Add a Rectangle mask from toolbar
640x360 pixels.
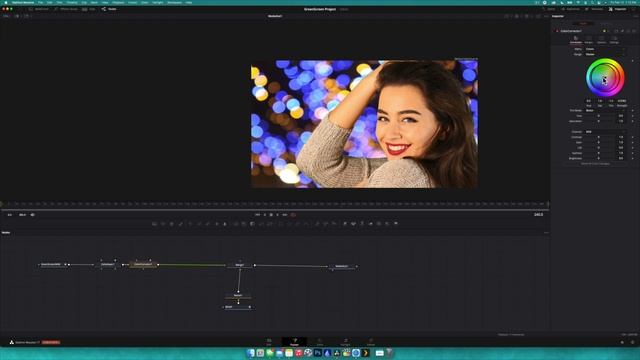click(280, 224)
